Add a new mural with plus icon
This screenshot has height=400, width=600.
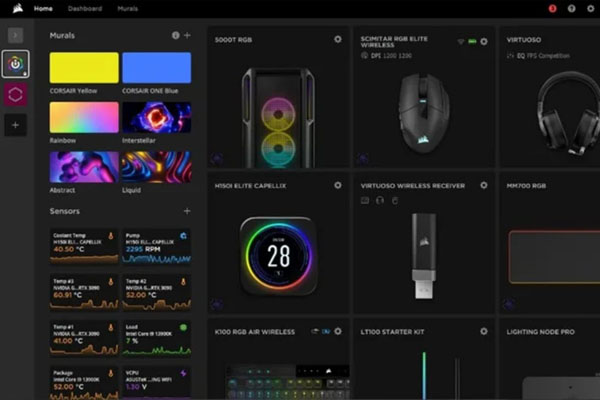(x=187, y=35)
